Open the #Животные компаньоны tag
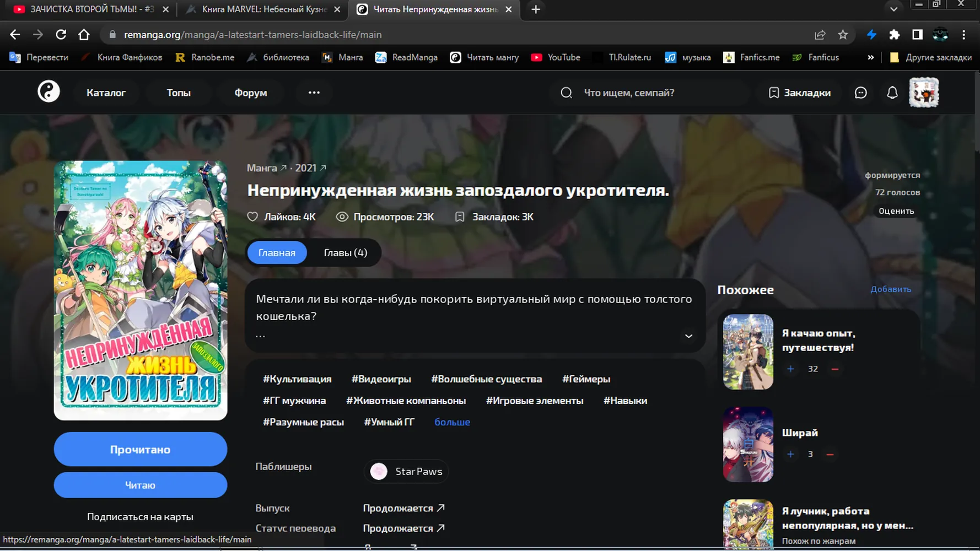980x551 pixels. click(406, 401)
